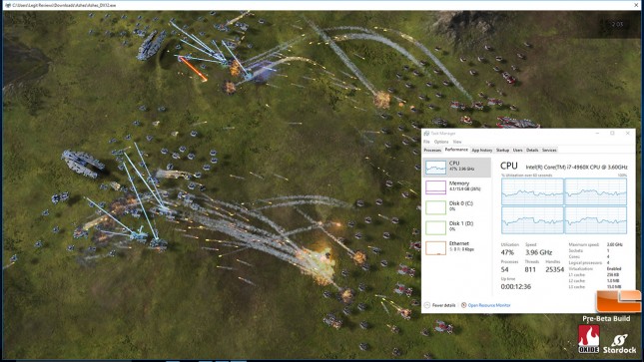The width and height of the screenshot is (644, 362).
Task: Open the File menu in Task Manager
Action: (426, 142)
